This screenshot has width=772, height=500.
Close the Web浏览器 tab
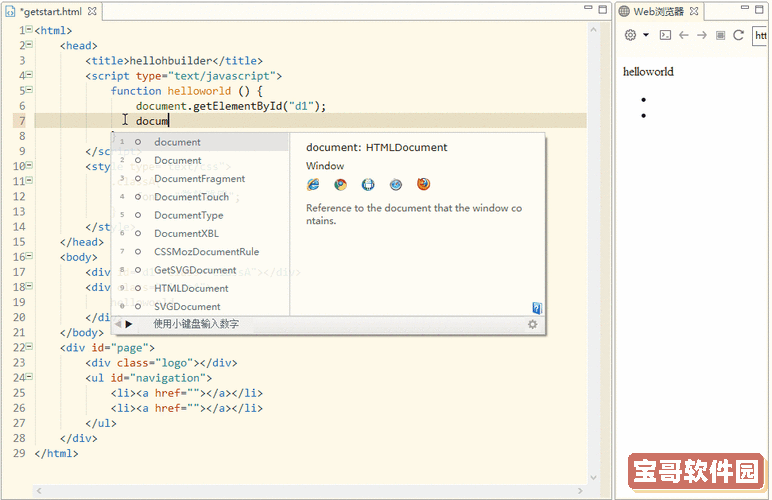[694, 11]
